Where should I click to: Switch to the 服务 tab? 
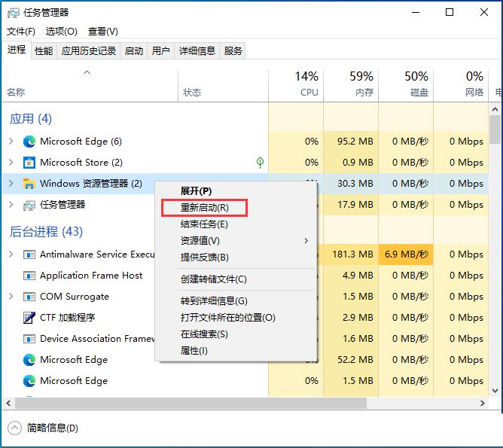(x=233, y=50)
